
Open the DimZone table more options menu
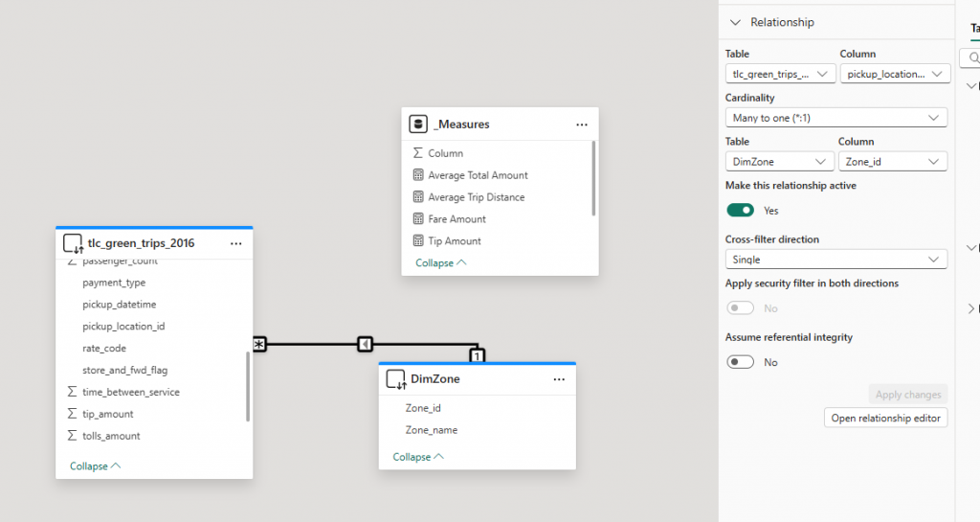click(x=559, y=379)
